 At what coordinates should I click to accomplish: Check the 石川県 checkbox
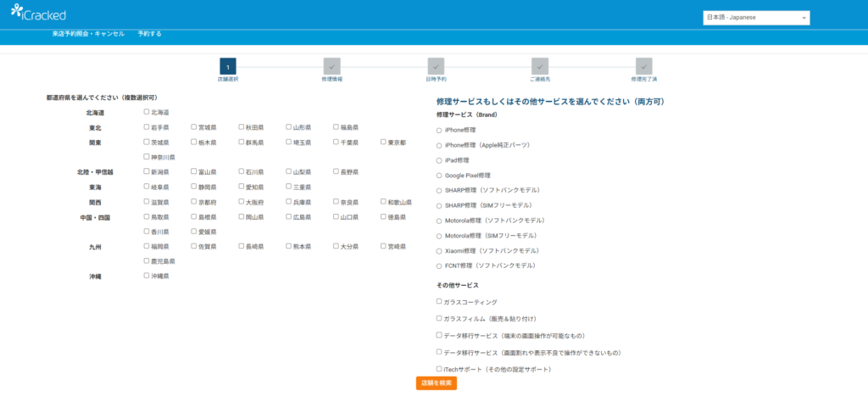242,171
